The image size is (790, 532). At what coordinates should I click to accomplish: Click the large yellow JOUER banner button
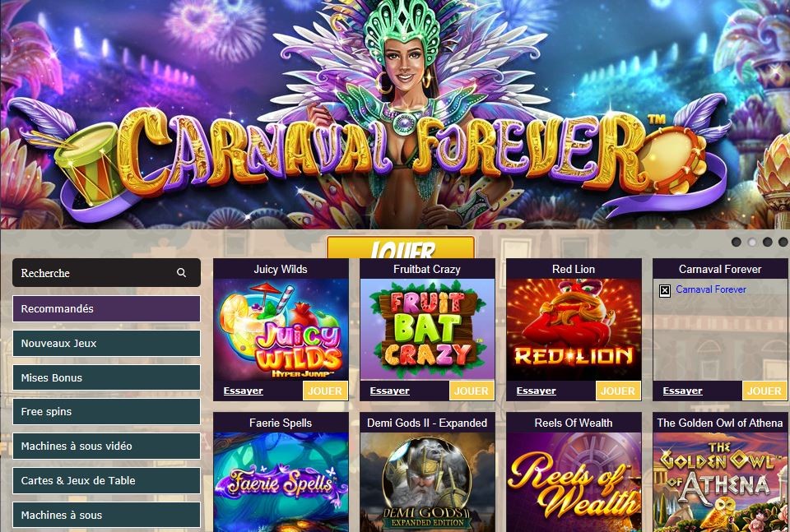pos(401,247)
